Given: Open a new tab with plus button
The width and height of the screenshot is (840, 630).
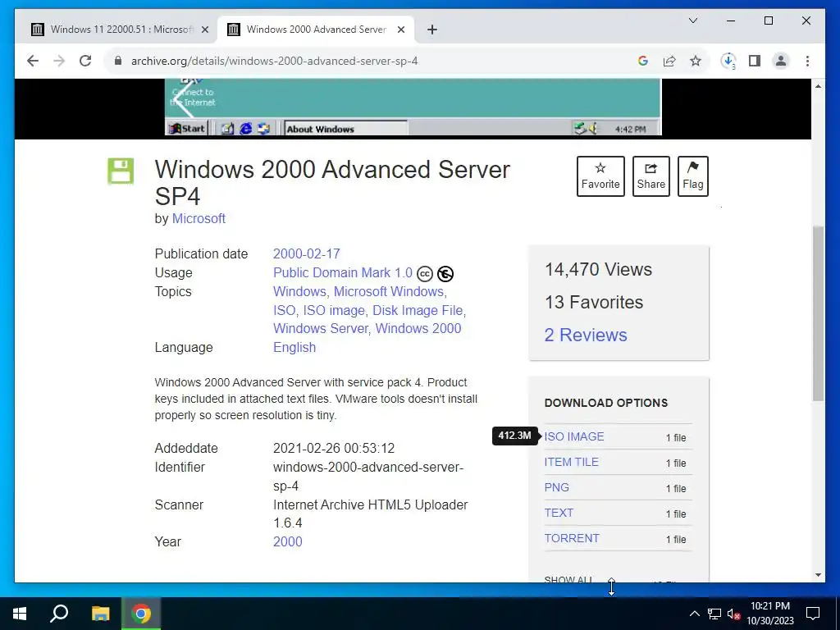Looking at the screenshot, I should click(432, 30).
